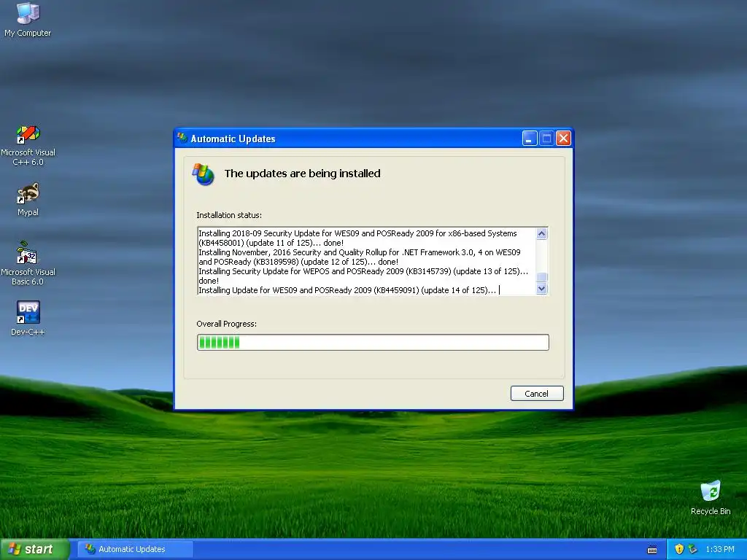Click the installation status scrollbar thumb
Viewport: 747px width, 560px height.
(x=542, y=277)
